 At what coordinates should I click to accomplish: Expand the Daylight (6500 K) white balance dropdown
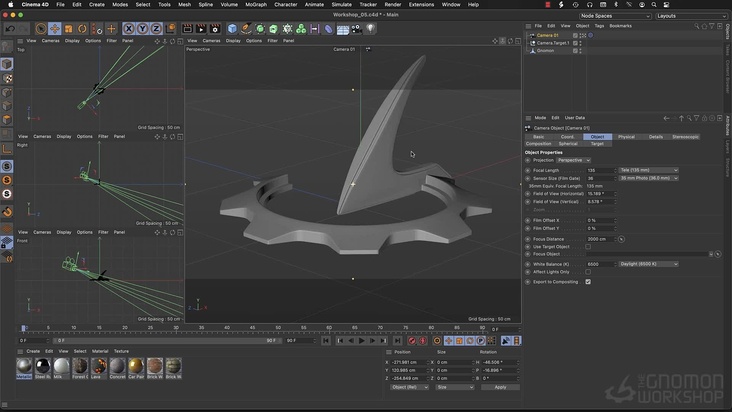(x=648, y=264)
